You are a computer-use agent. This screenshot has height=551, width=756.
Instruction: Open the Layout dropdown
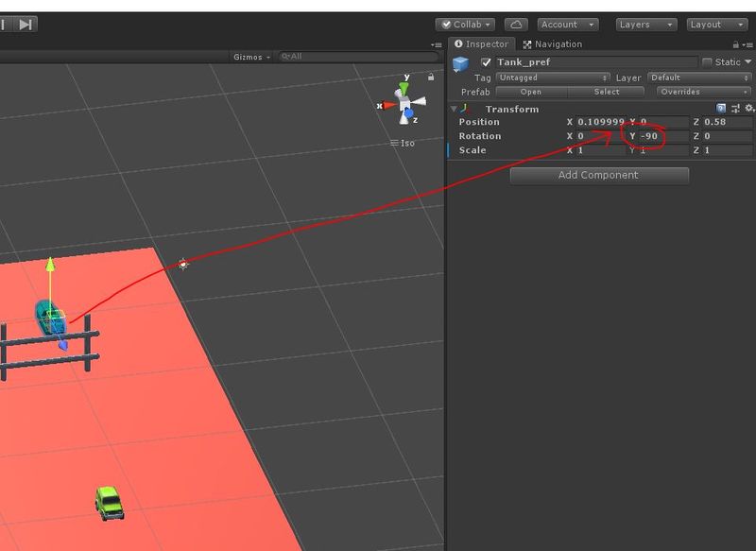pyautogui.click(x=717, y=25)
